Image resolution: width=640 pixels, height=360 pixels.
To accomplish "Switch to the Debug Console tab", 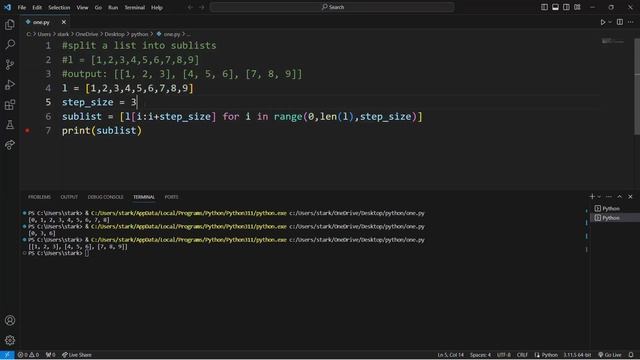I will click(x=105, y=197).
